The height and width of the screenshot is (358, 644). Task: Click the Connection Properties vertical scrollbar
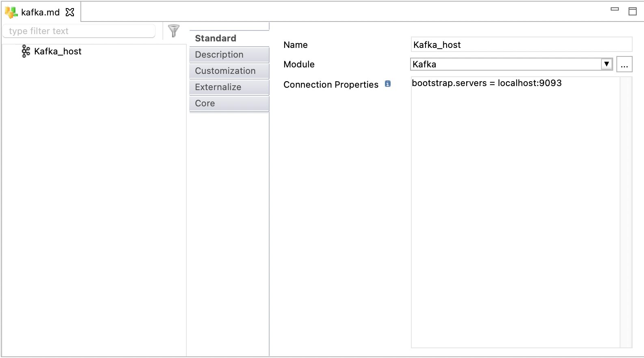coord(626,212)
